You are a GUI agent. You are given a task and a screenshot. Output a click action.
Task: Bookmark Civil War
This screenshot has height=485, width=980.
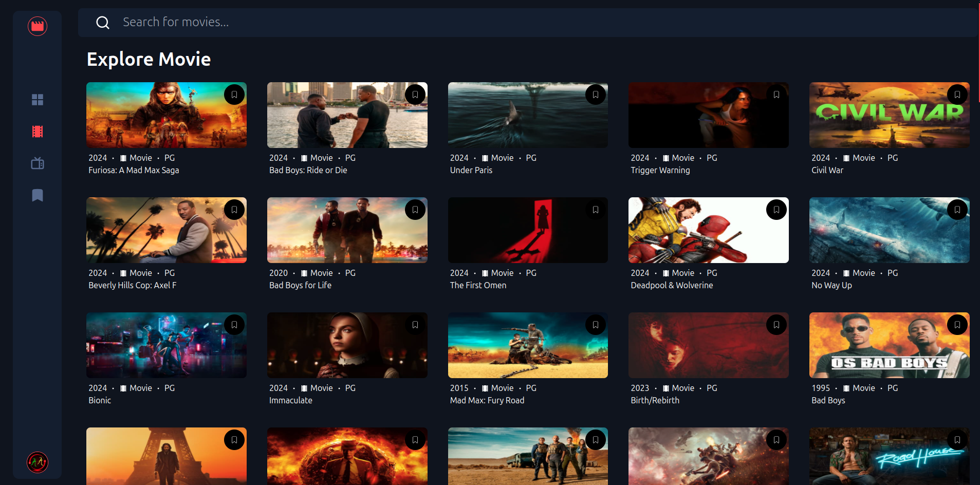click(957, 95)
